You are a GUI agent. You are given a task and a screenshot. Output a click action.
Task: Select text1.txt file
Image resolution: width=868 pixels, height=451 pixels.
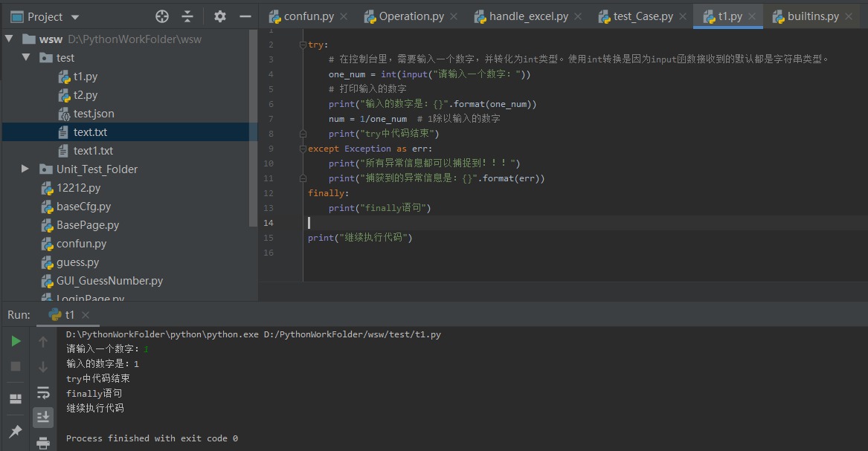[x=93, y=150]
